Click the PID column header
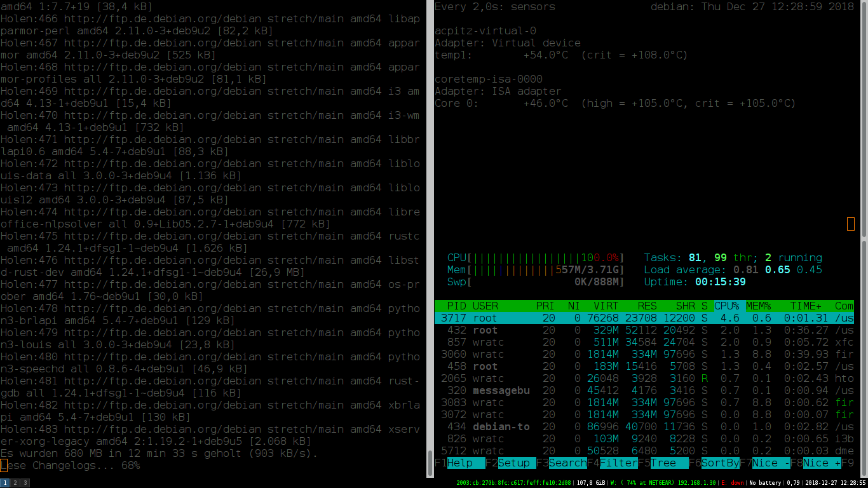Image resolution: width=868 pixels, height=488 pixels. tap(456, 306)
